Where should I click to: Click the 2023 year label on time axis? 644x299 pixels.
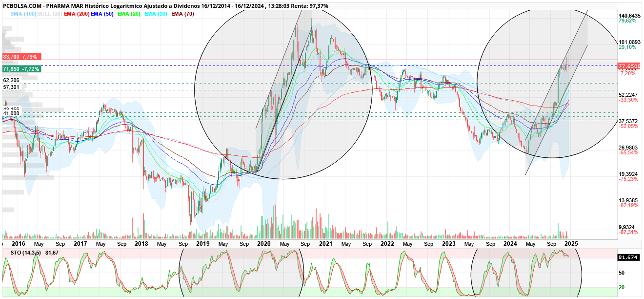pos(448,243)
